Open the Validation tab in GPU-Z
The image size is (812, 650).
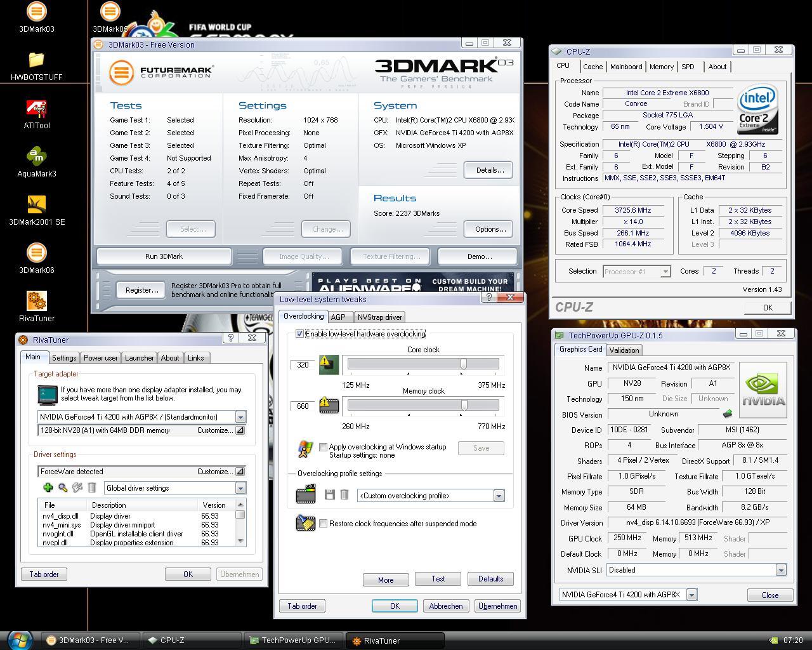pos(624,350)
